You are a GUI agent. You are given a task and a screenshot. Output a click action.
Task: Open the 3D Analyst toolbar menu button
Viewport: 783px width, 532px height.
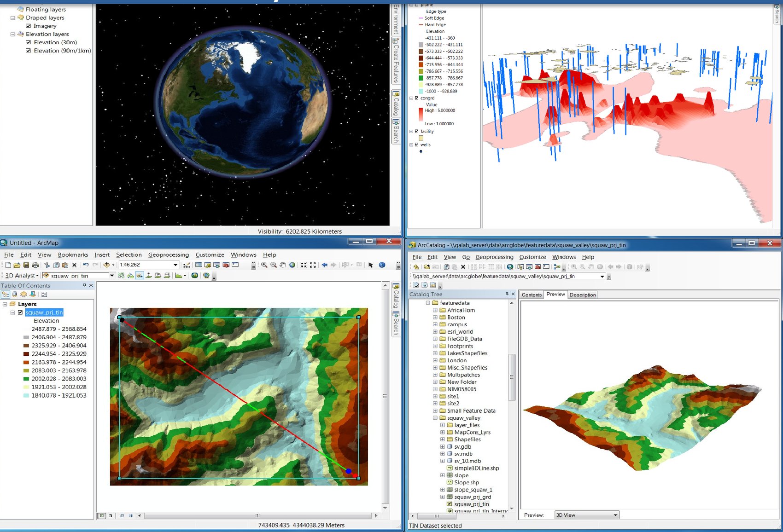tap(22, 276)
